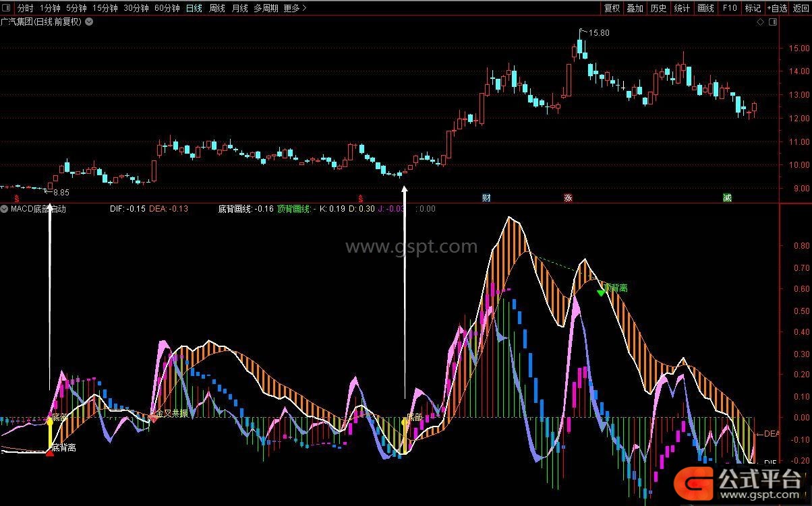
Task: Switch to 月线 monthly chart
Action: [239, 8]
